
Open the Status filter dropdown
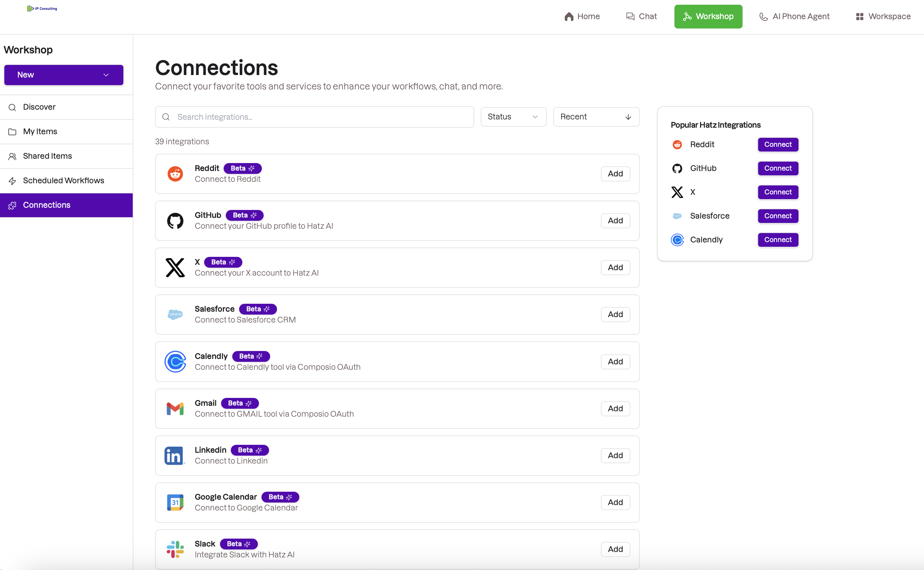513,117
